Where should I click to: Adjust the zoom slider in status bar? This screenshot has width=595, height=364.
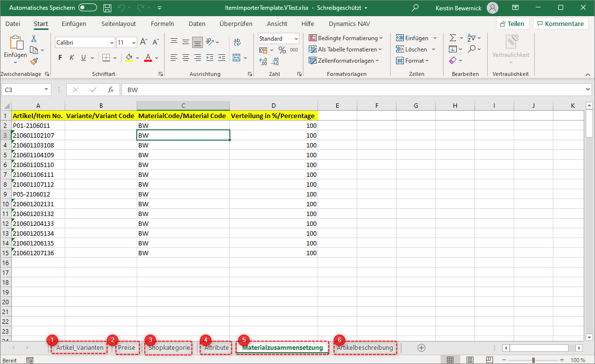tap(533, 360)
